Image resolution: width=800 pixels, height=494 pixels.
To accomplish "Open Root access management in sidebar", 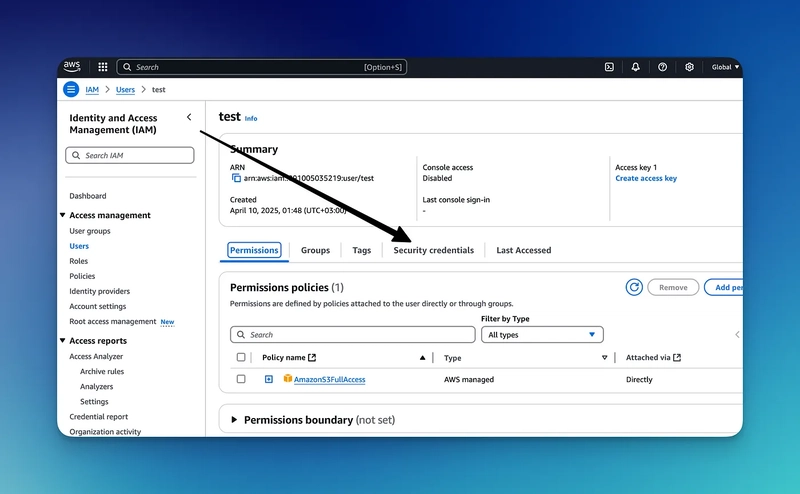I will coord(113,322).
